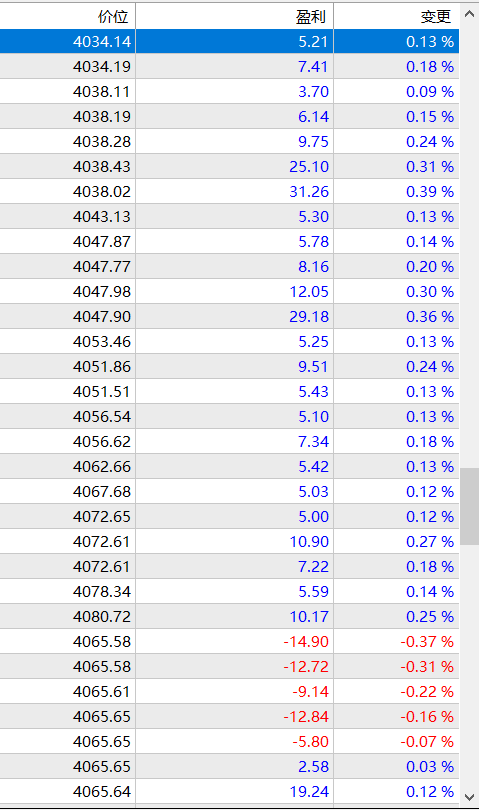Viewport: 479px width, 810px height.
Task: Click price cell 4062.66
Action: coord(102,466)
